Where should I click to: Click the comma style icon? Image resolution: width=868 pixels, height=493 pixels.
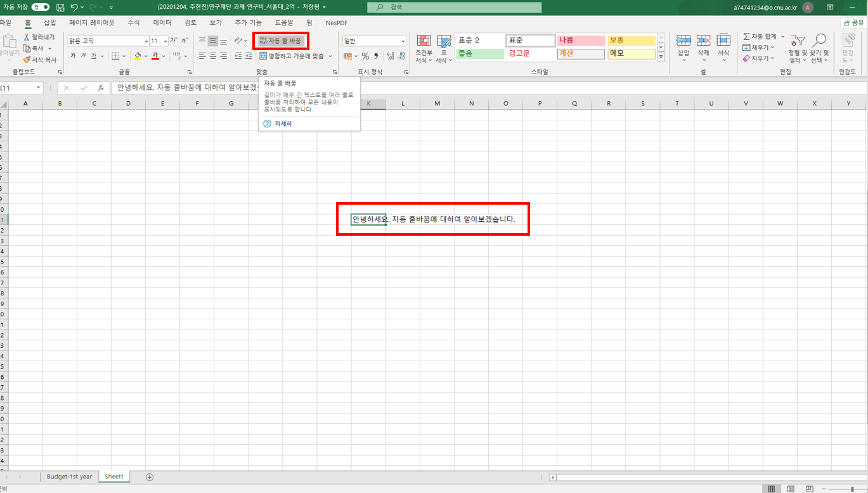pyautogui.click(x=376, y=56)
